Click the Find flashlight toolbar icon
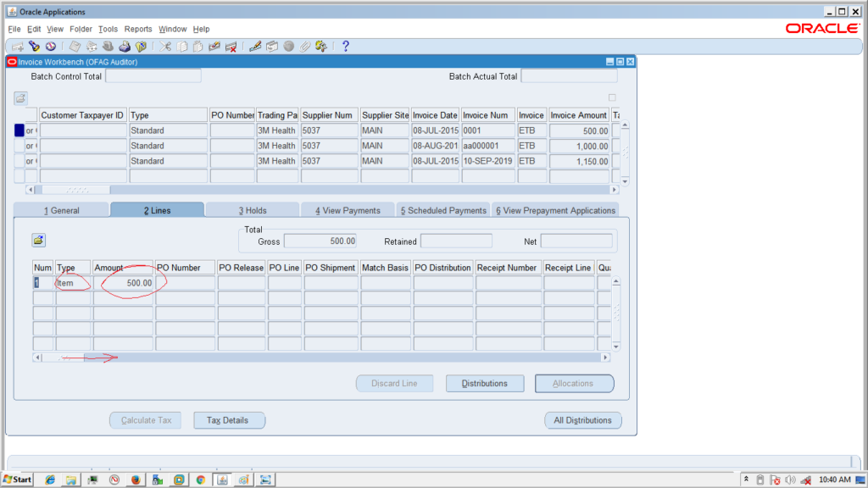The image size is (868, 488). click(x=34, y=47)
